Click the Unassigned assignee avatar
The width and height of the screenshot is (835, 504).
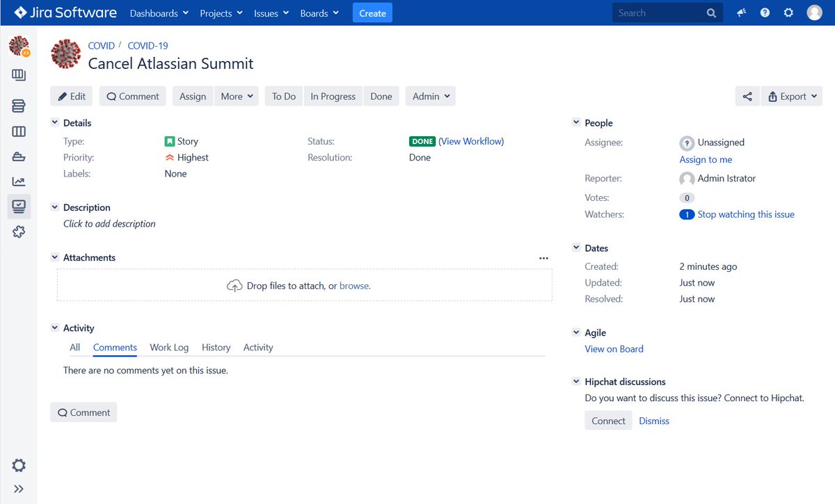click(687, 143)
